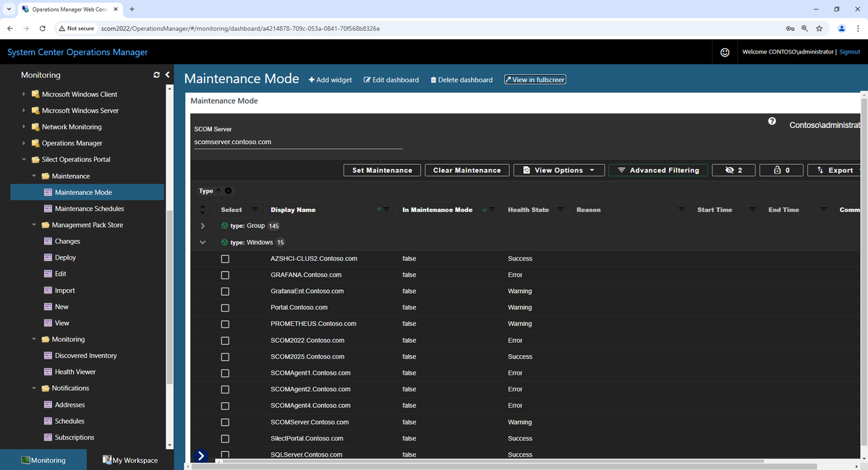
Task: Switch to My Workspace tab
Action: coord(130,460)
